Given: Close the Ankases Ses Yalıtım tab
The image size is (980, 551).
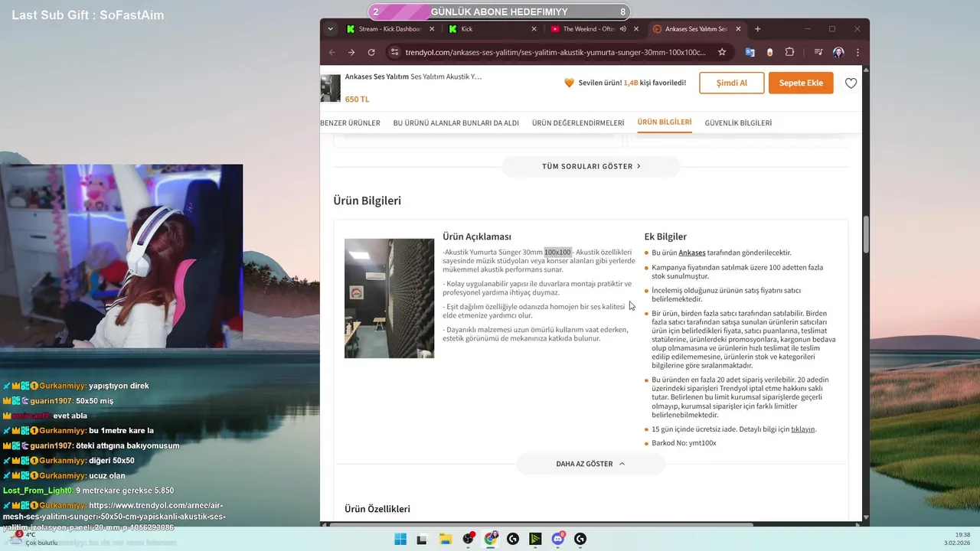Looking at the screenshot, I should point(739,29).
